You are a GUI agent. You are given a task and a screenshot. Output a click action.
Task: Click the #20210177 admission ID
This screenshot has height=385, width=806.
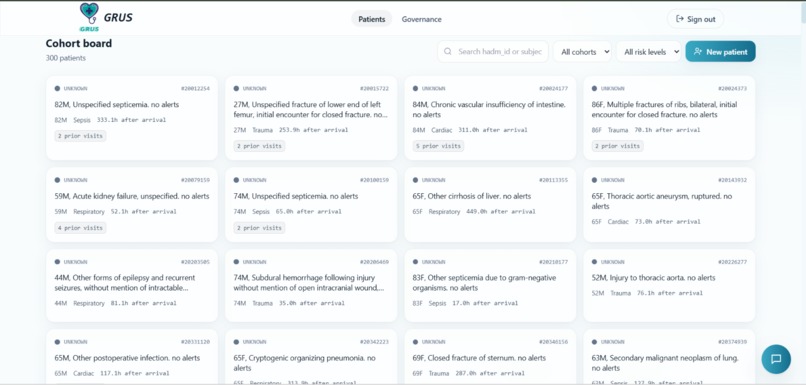(553, 262)
